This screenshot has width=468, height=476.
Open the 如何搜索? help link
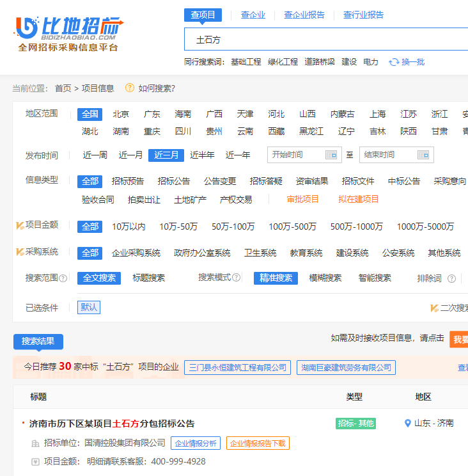click(157, 88)
